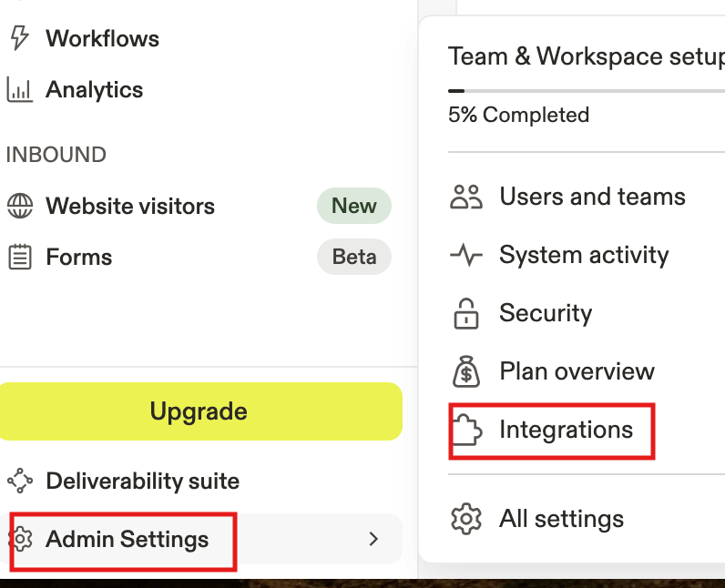725x588 pixels.
Task: Click the Users and teams people icon
Action: click(466, 197)
